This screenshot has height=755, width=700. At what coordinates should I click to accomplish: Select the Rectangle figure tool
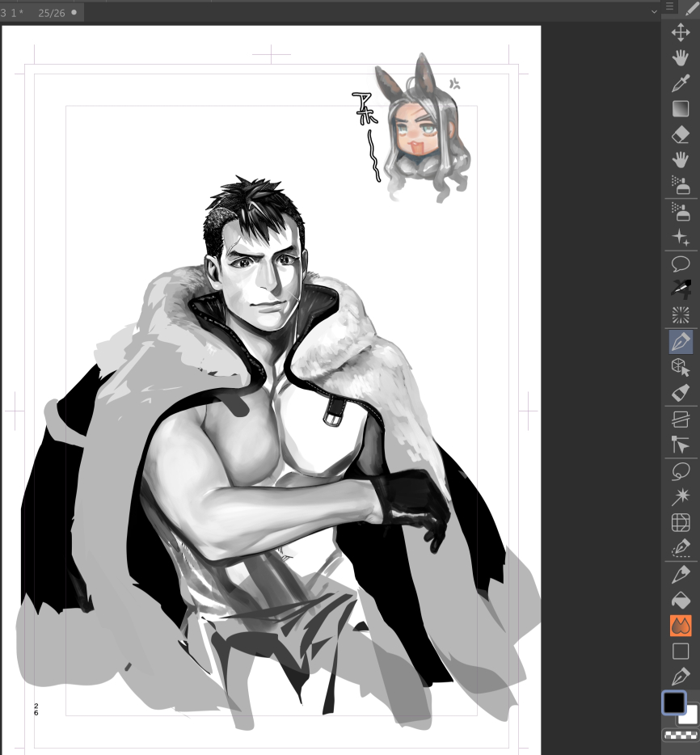coord(681,652)
